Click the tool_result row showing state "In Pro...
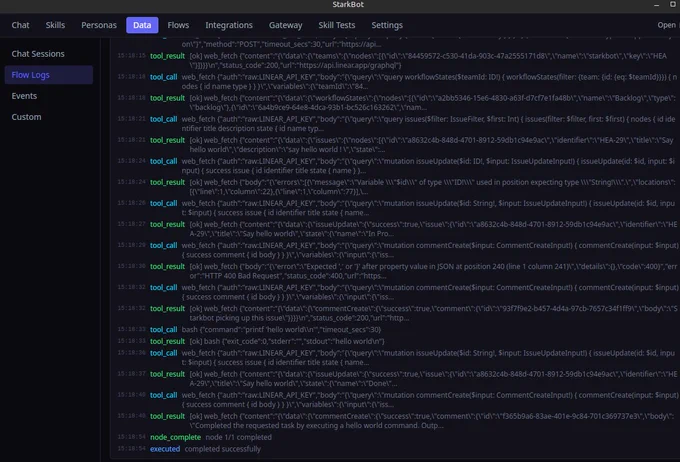The height and width of the screenshot is (462, 680). click(397, 229)
